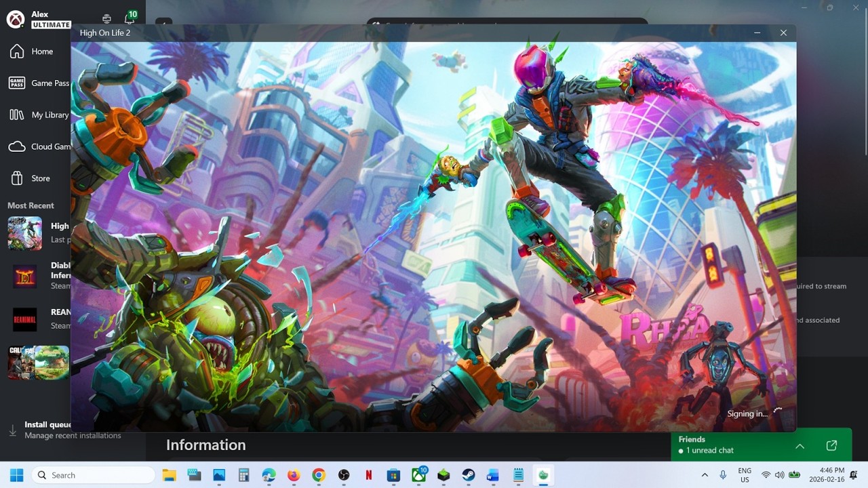Open notifications bell with 10 badge
Screen dimensions: 868x488
click(x=130, y=18)
